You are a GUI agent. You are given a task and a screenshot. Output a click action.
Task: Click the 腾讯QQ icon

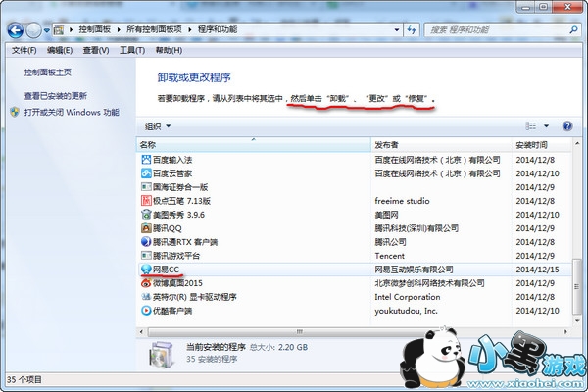coord(146,228)
